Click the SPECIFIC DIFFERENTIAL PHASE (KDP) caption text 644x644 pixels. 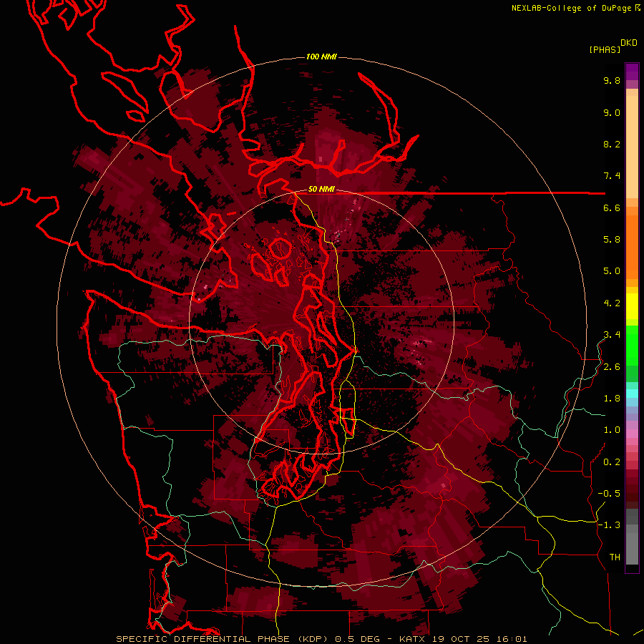(x=222, y=639)
